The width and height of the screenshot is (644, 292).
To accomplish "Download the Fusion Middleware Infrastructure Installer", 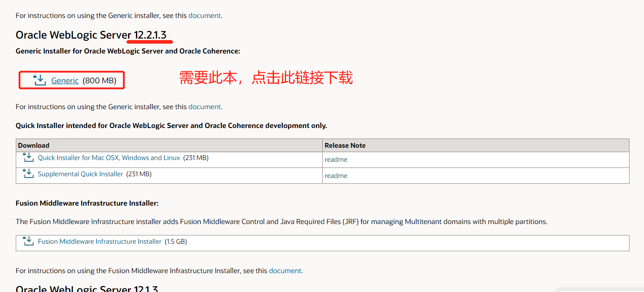I will 100,241.
